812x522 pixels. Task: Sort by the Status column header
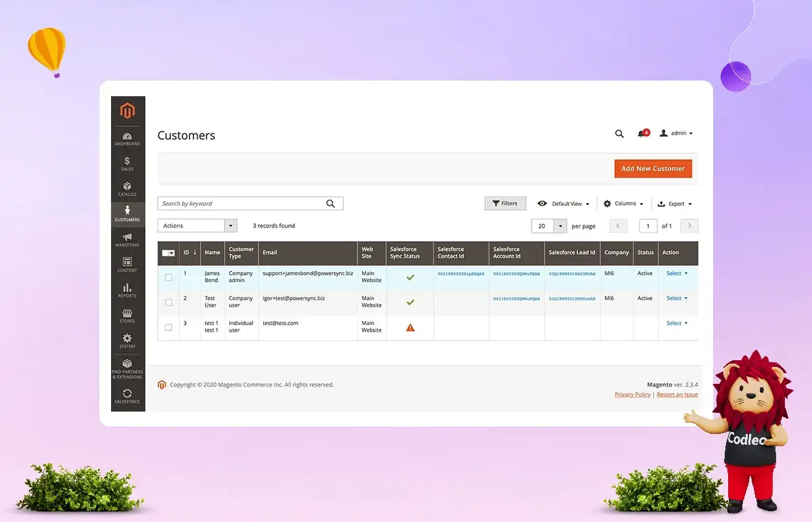pos(646,253)
